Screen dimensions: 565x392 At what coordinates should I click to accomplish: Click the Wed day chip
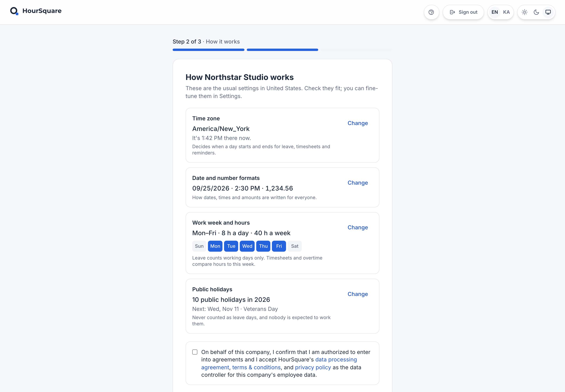point(247,246)
